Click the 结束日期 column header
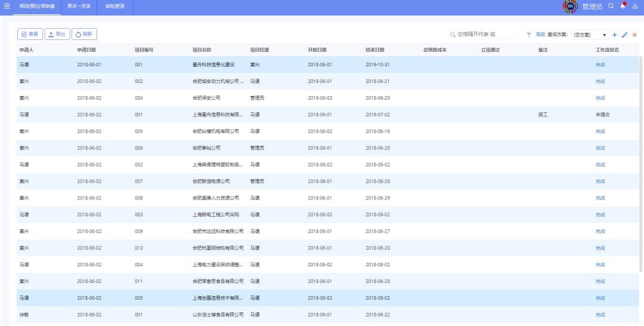 pos(375,50)
